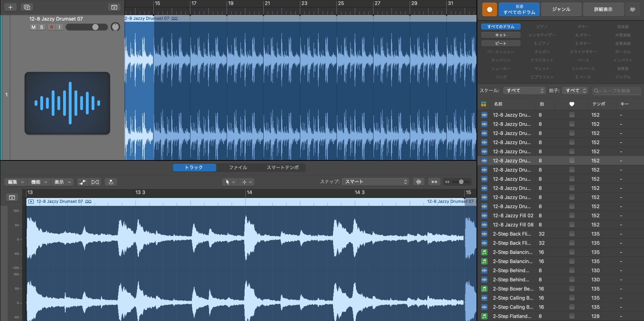
Task: Click play icon on editor region header
Action: pos(31,201)
